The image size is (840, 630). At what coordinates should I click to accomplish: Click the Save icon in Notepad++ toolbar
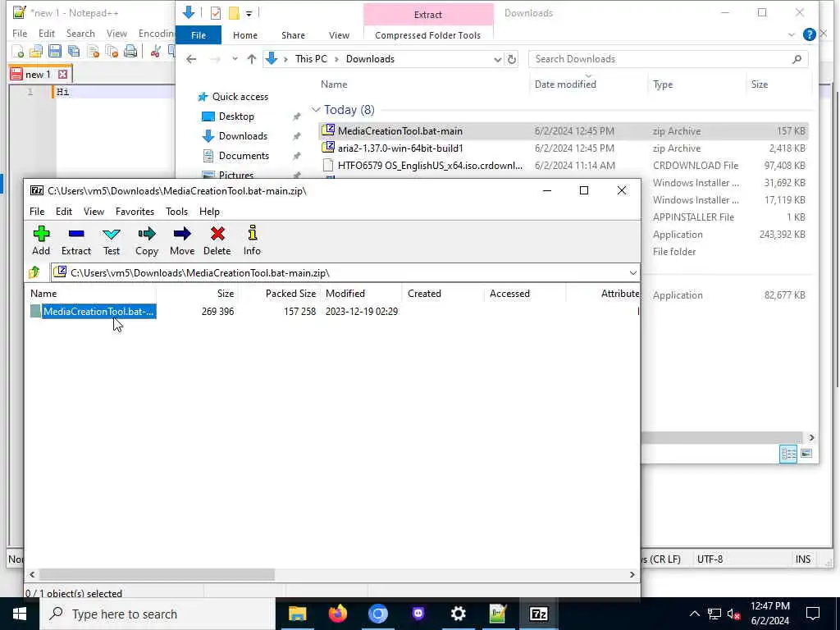pyautogui.click(x=55, y=52)
